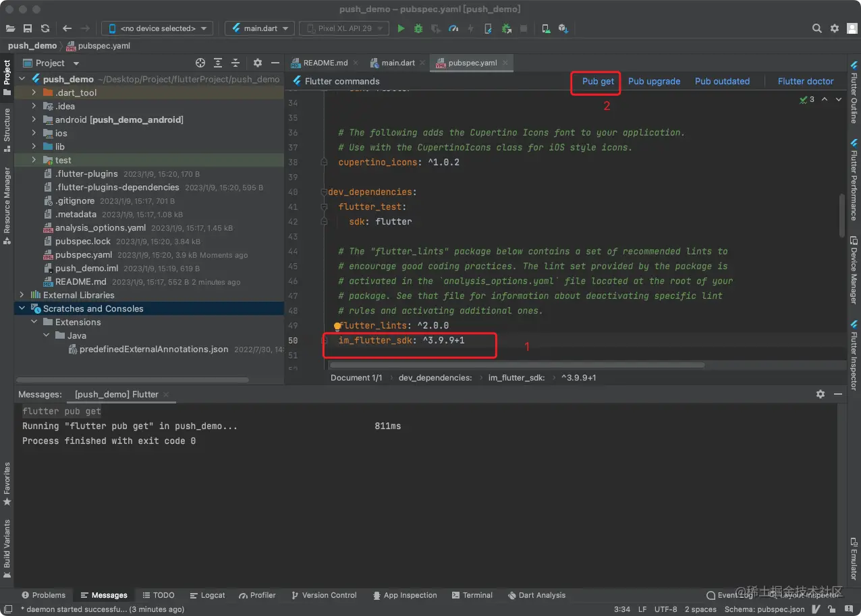This screenshot has height=616, width=861.
Task: Select pubspec.lock in project tree
Action: coord(83,241)
